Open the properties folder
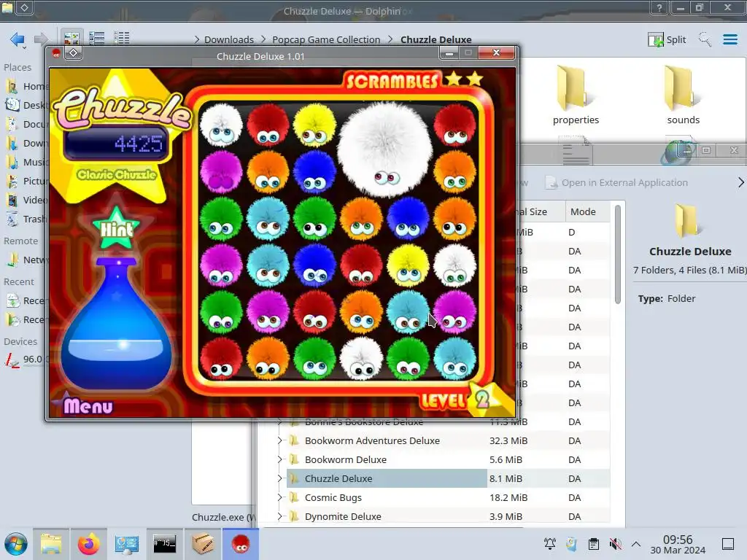This screenshot has width=747, height=560. (x=576, y=96)
